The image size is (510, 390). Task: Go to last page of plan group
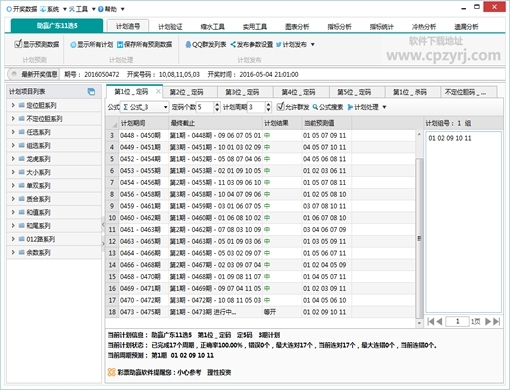(497, 321)
